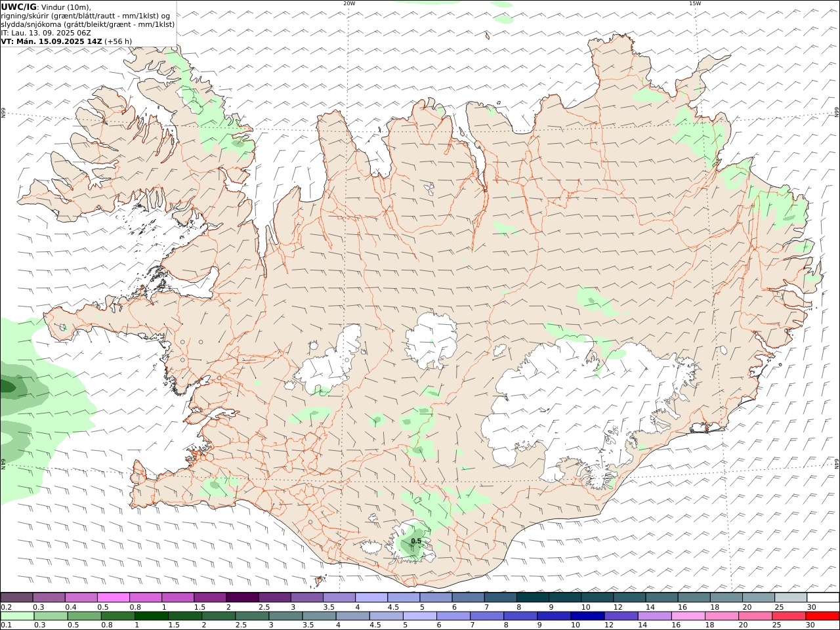
Task: Click the lavender 4 mm snow legend swatch
Action: pyautogui.click(x=371, y=597)
